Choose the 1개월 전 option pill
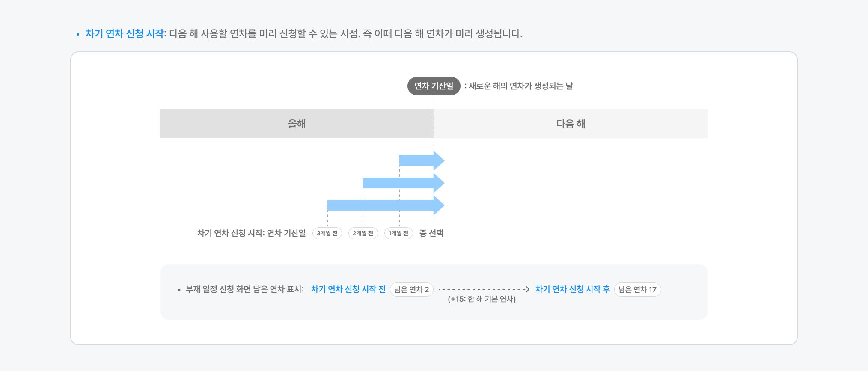 click(x=398, y=233)
